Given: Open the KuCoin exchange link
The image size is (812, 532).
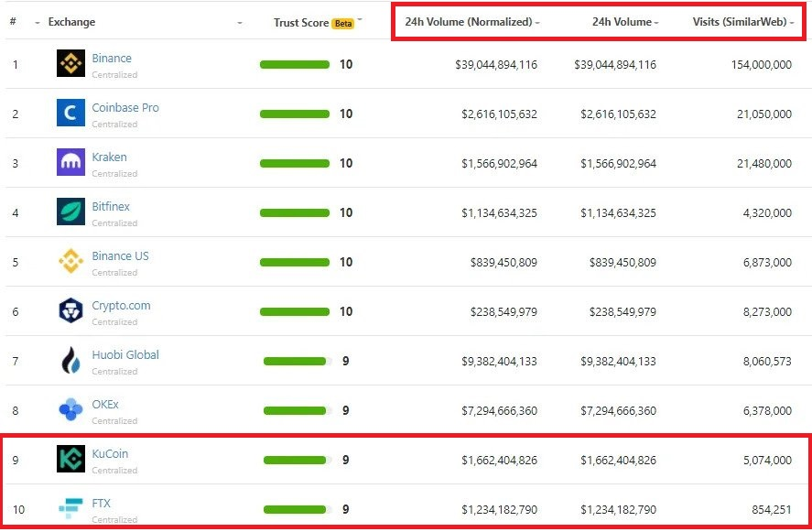Looking at the screenshot, I should tap(110, 454).
